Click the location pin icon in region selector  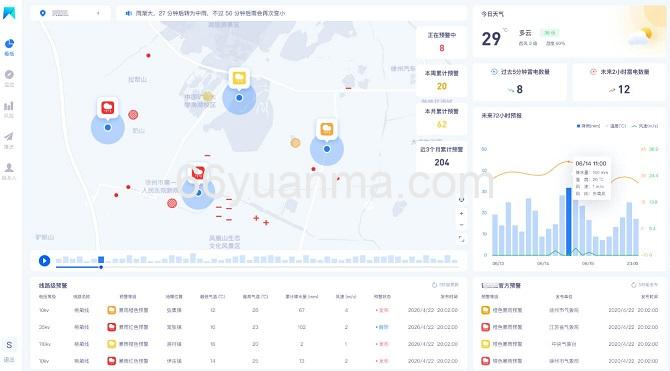coord(43,13)
